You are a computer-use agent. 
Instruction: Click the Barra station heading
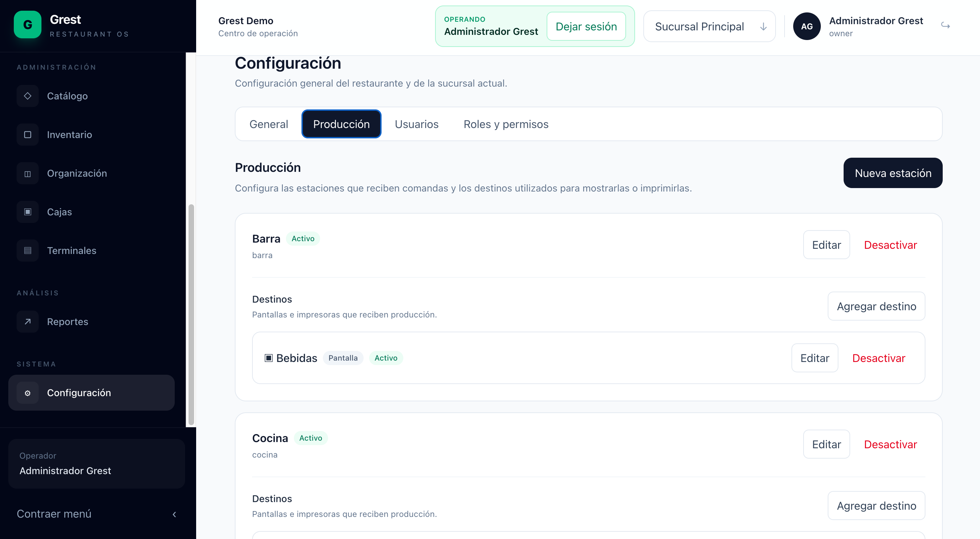pyautogui.click(x=266, y=239)
